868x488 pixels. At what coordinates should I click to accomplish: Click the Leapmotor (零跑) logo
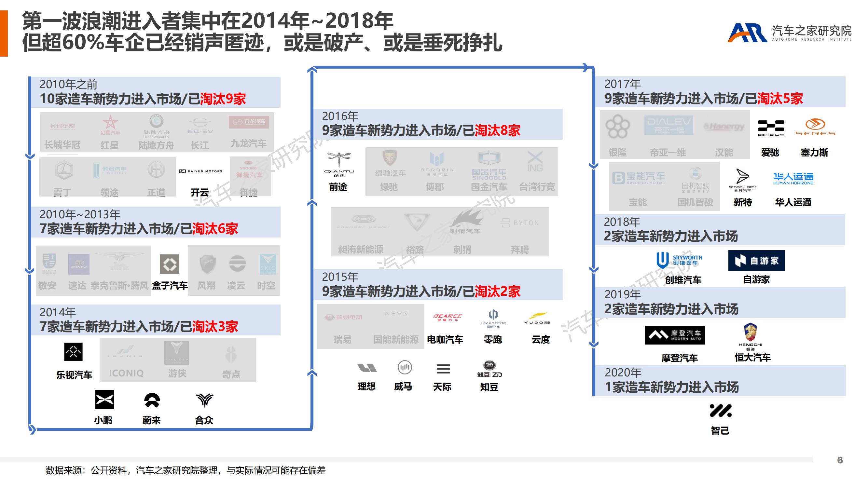click(x=493, y=319)
